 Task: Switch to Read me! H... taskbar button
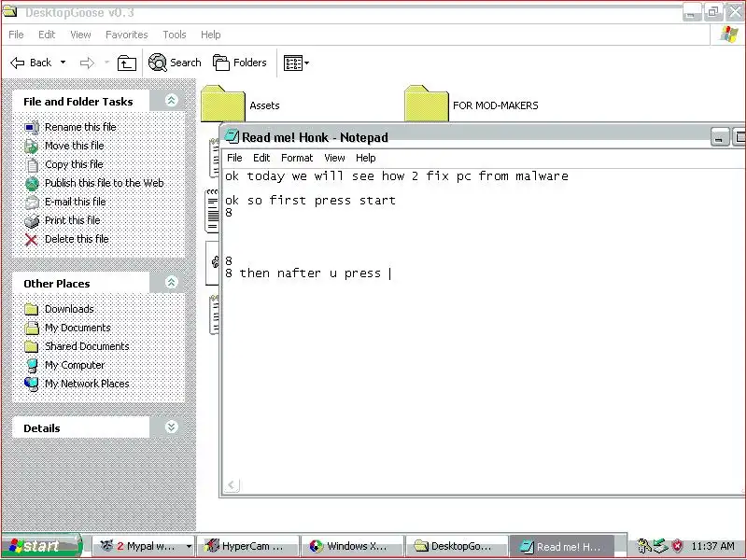coord(561,546)
